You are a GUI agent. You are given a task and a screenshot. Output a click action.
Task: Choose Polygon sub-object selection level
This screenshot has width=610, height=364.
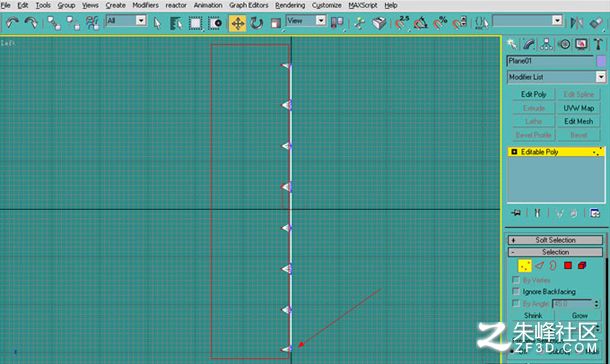pyautogui.click(x=568, y=266)
